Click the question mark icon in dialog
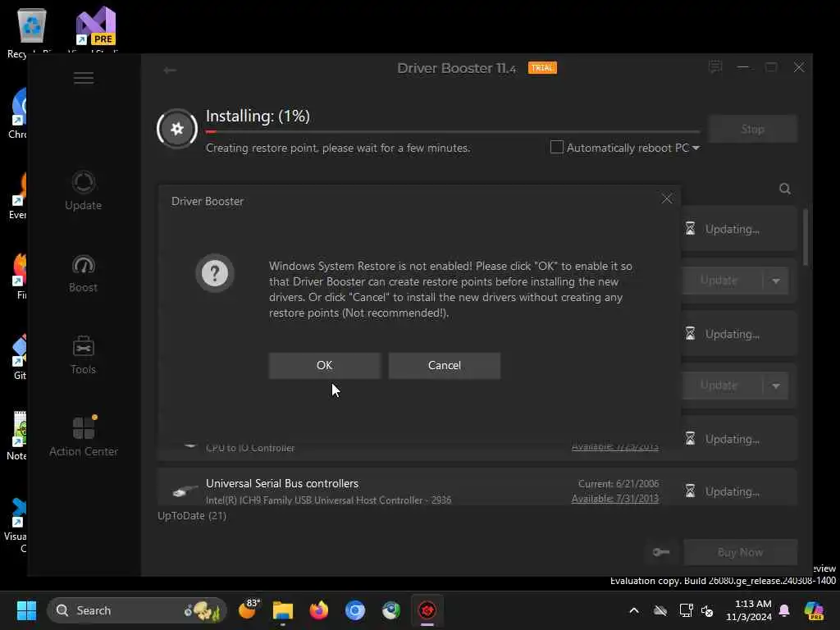840x630 pixels. pyautogui.click(x=215, y=273)
